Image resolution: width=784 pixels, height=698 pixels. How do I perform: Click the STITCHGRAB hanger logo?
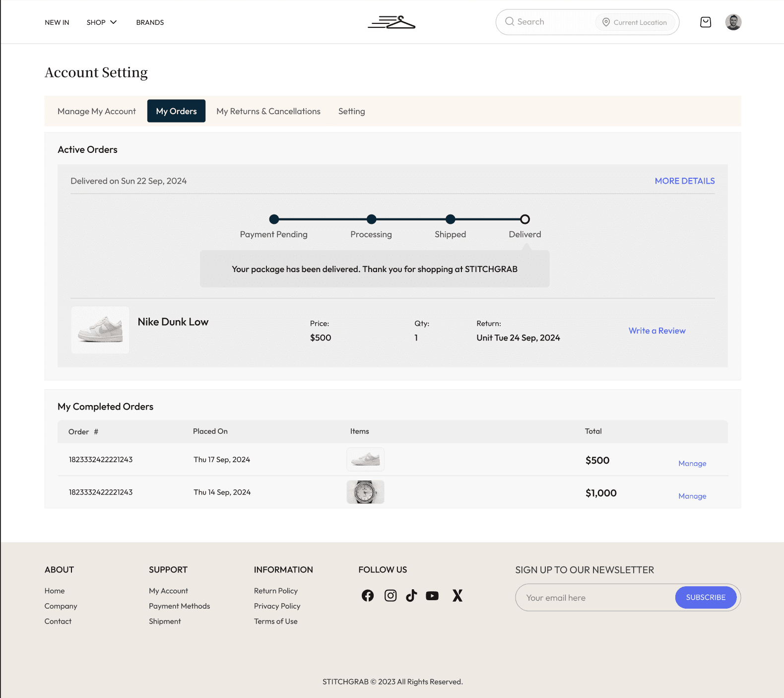[392, 22]
